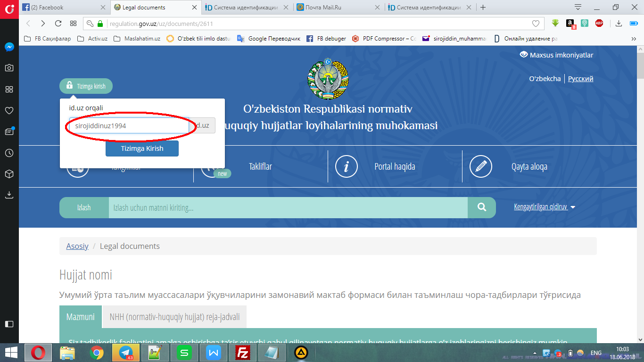Switch to the Почта Mail.Ru tab
Screen dimensions: 644x362
(337, 8)
